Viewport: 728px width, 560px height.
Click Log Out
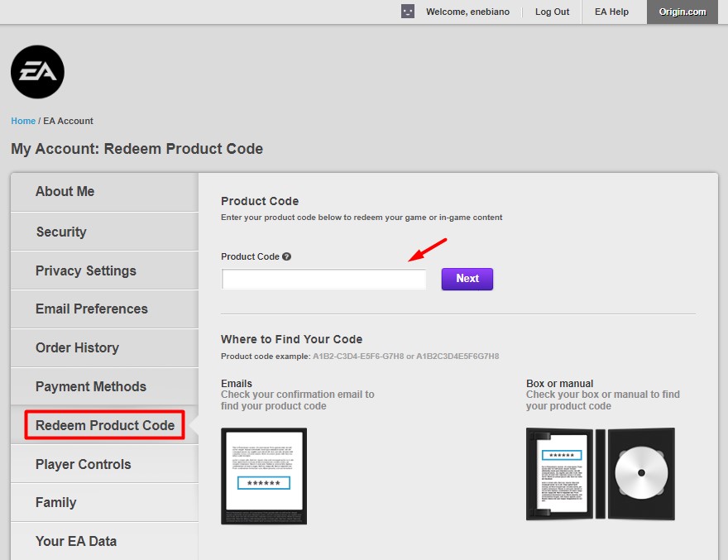point(551,12)
